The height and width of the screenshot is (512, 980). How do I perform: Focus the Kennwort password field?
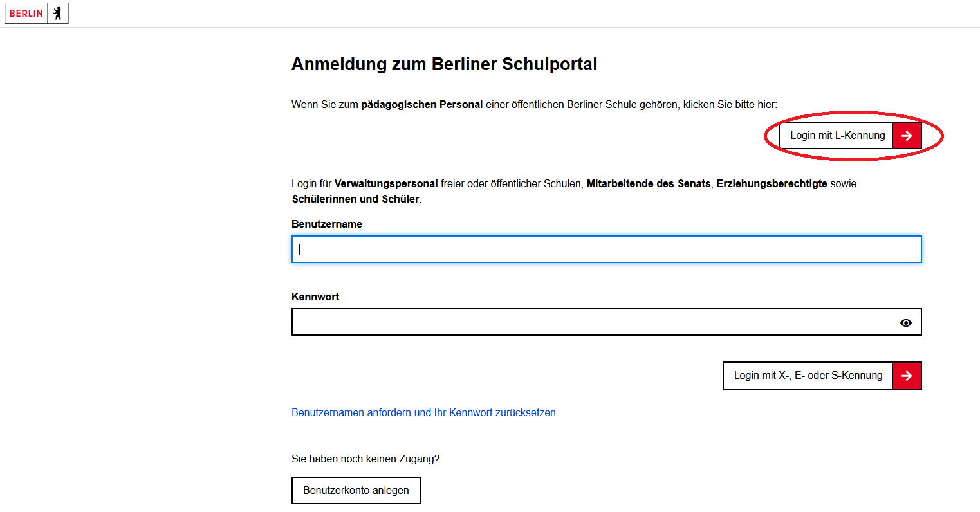[x=606, y=322]
